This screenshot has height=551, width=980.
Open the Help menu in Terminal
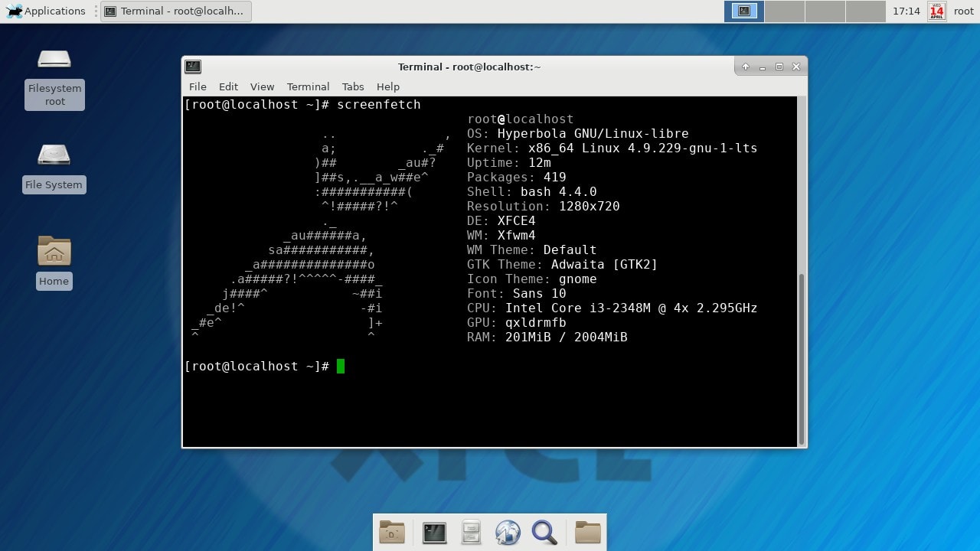(388, 86)
